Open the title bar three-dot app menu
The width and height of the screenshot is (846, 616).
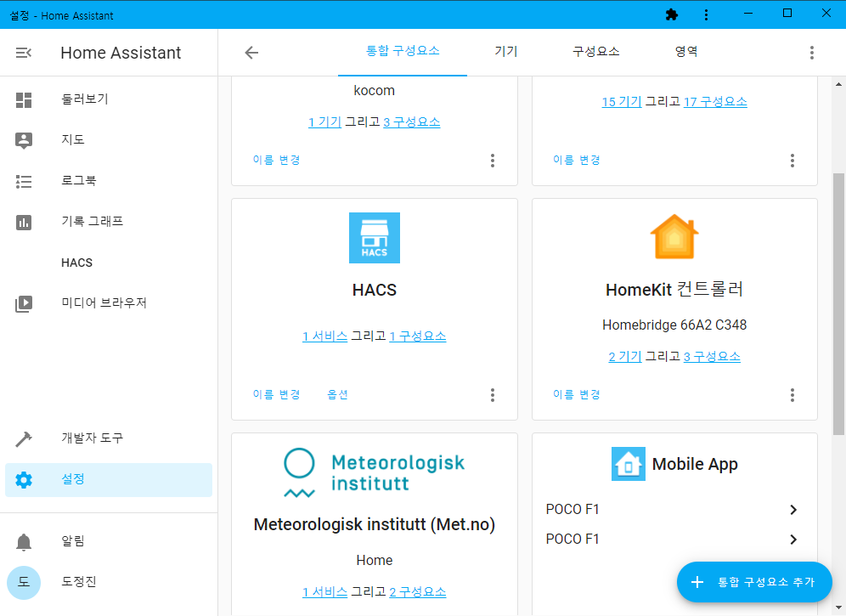point(706,14)
